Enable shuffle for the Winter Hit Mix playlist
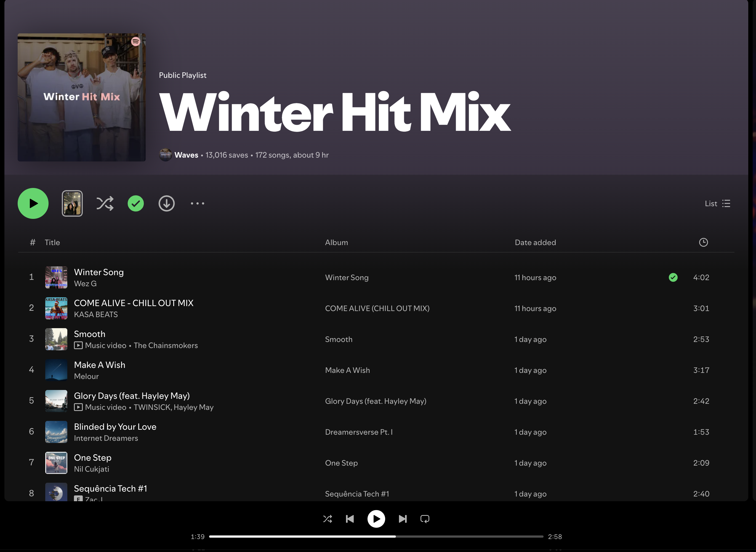The image size is (756, 552). [x=105, y=203]
